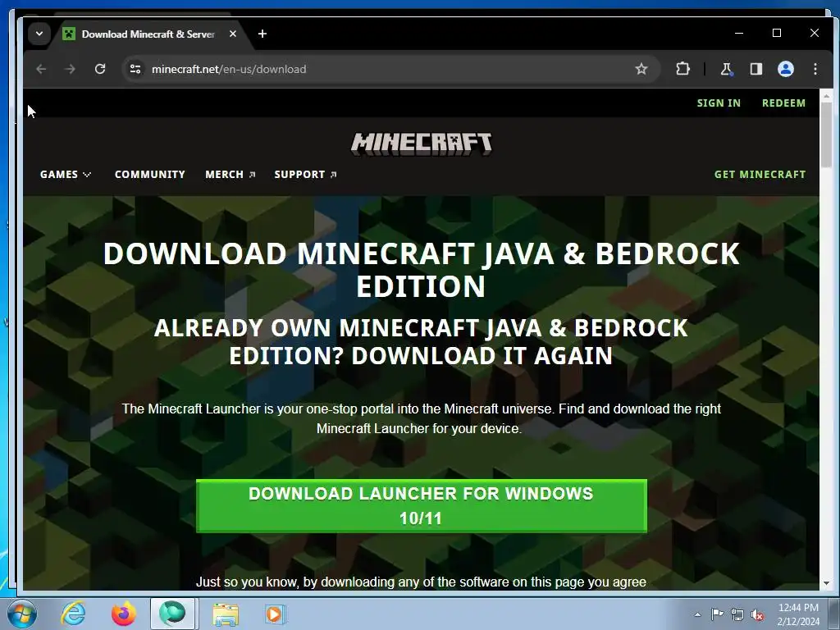Open the MERCH external link
This screenshot has height=630, width=840.
click(231, 175)
